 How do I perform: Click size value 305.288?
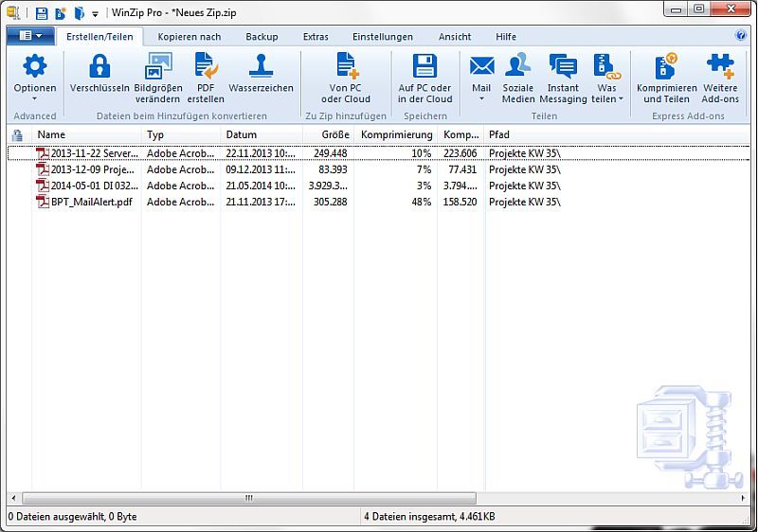pyautogui.click(x=330, y=202)
